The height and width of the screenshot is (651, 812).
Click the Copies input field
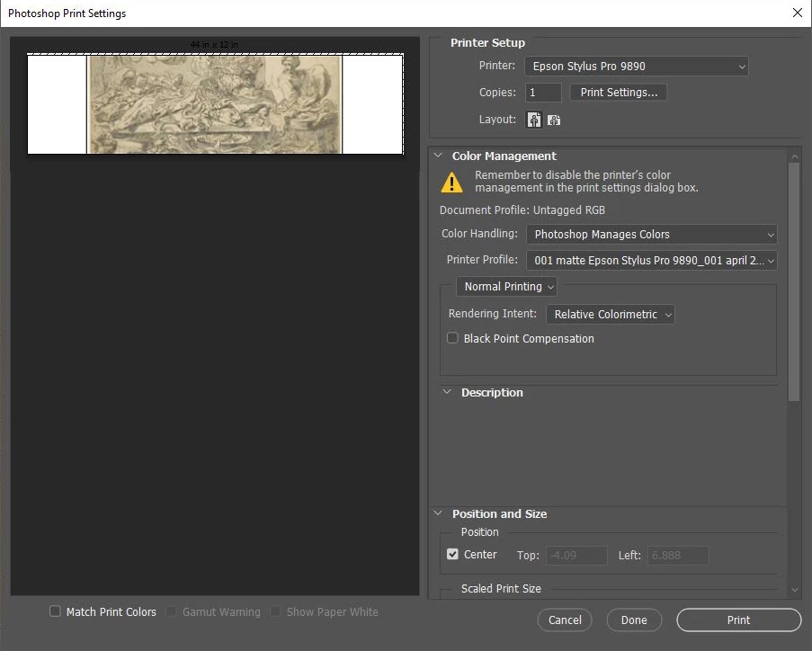(543, 93)
